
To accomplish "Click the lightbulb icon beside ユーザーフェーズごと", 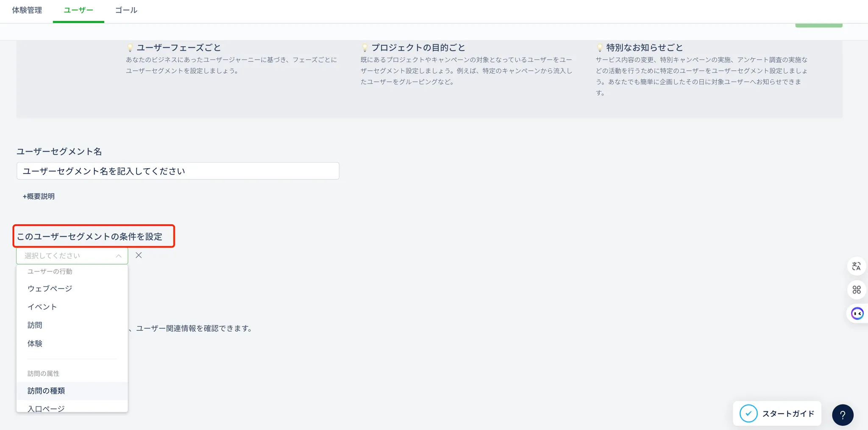I will [130, 48].
